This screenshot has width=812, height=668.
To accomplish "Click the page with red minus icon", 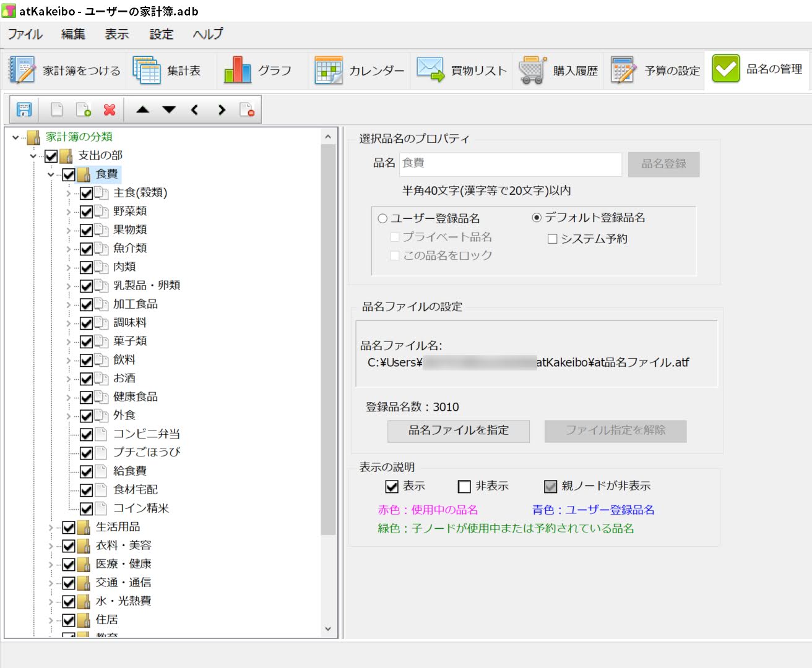I will pyautogui.click(x=247, y=110).
